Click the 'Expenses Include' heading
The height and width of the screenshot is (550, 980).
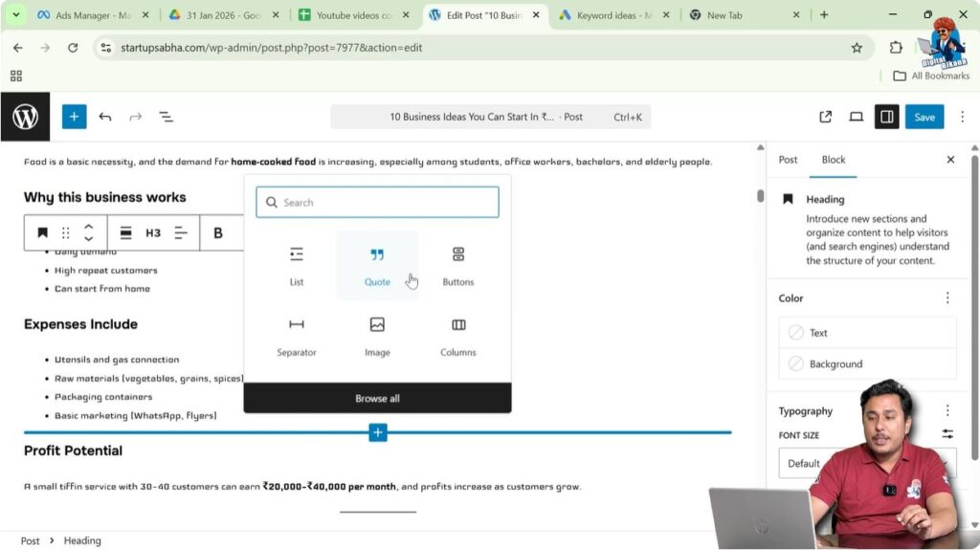pos(80,324)
